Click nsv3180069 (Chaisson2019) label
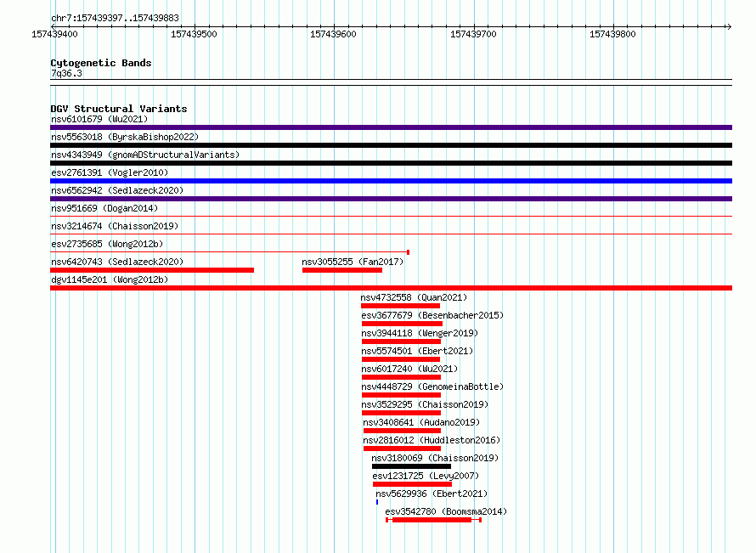This screenshot has height=553, width=756. pyautogui.click(x=435, y=458)
